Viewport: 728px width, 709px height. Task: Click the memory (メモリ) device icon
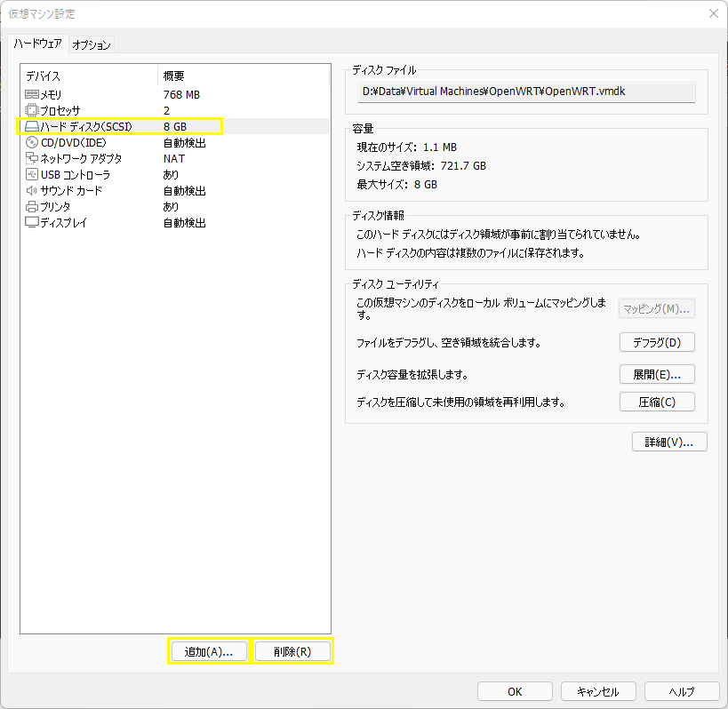(32, 95)
